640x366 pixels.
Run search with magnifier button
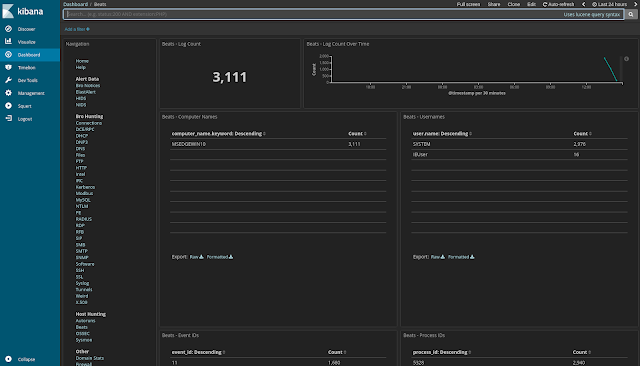pos(631,14)
